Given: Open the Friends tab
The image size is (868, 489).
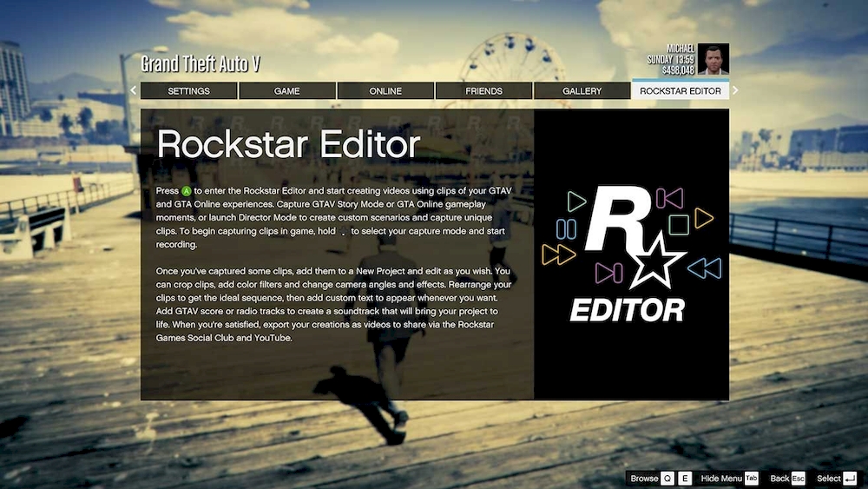Looking at the screenshot, I should click(x=483, y=91).
